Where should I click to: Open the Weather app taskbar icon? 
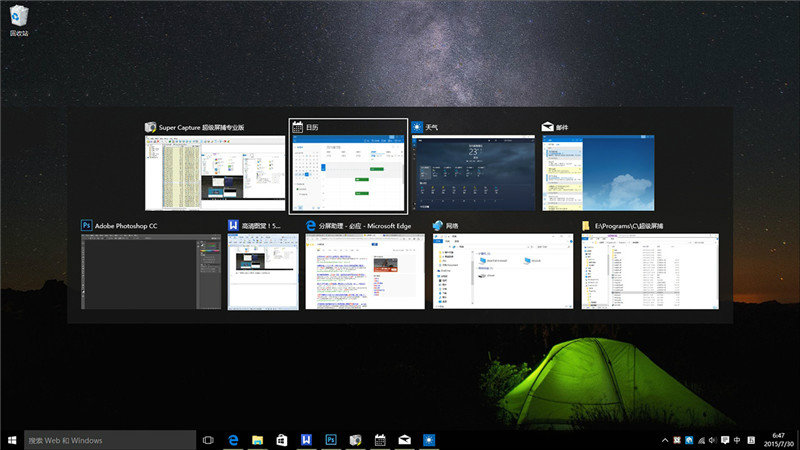[428, 440]
